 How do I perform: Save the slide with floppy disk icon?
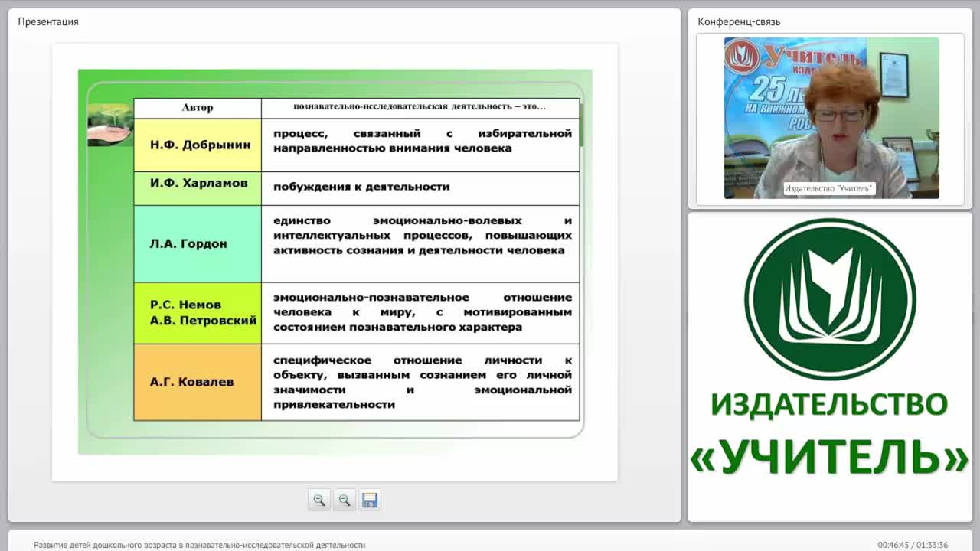coord(370,500)
